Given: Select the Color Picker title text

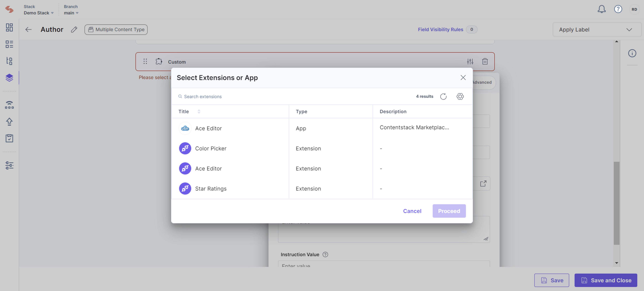Looking at the screenshot, I should coord(210,149).
